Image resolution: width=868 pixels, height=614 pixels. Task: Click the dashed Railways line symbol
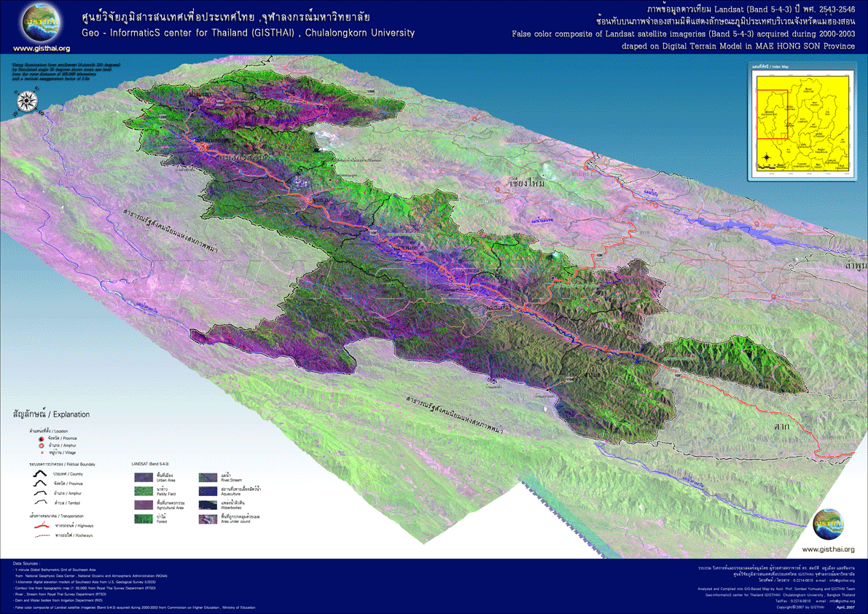(x=42, y=535)
